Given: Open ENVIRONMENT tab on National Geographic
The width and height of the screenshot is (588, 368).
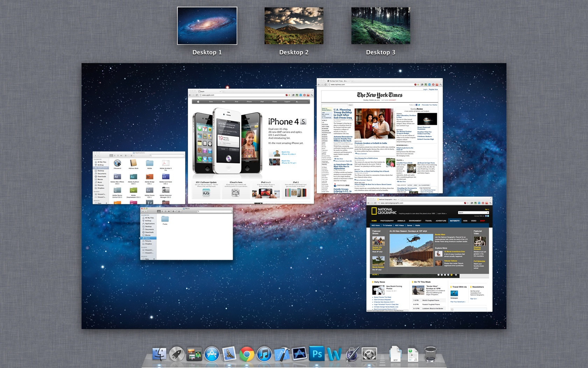Looking at the screenshot, I should 415,221.
